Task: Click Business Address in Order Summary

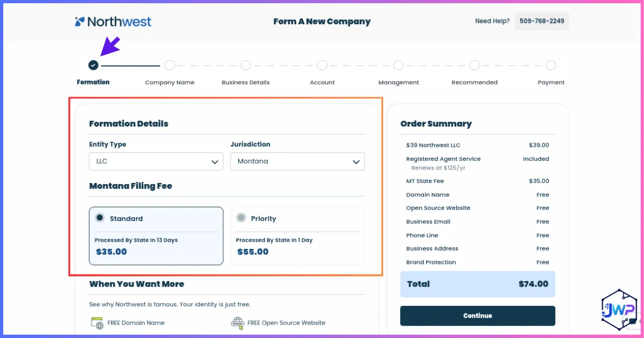Action: [x=432, y=249]
